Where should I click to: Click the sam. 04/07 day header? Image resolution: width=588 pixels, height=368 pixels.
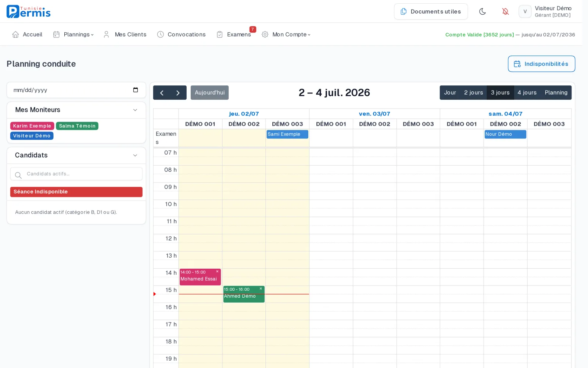click(x=505, y=114)
